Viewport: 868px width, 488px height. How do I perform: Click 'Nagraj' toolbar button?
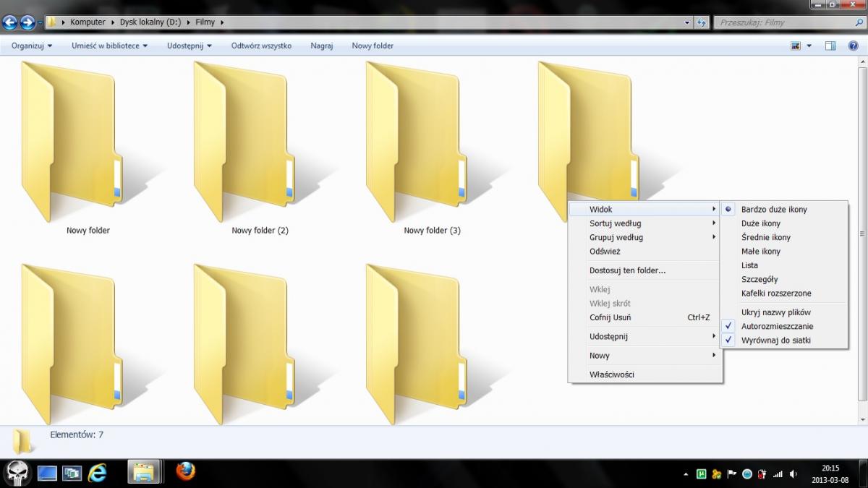(x=322, y=46)
